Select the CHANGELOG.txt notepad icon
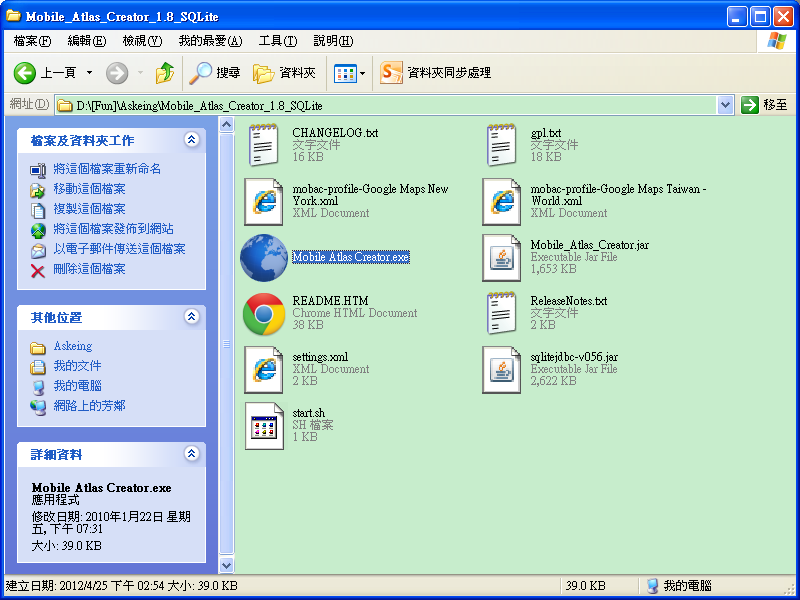 (x=263, y=145)
